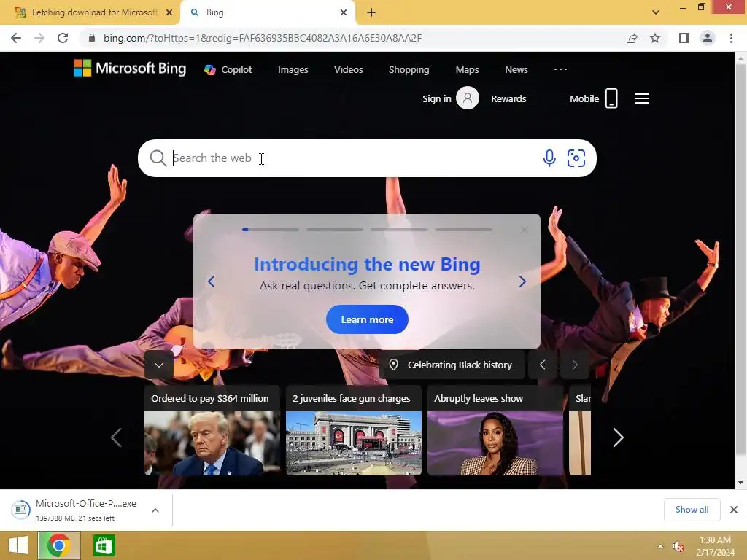Close the downloads bar

click(x=734, y=510)
